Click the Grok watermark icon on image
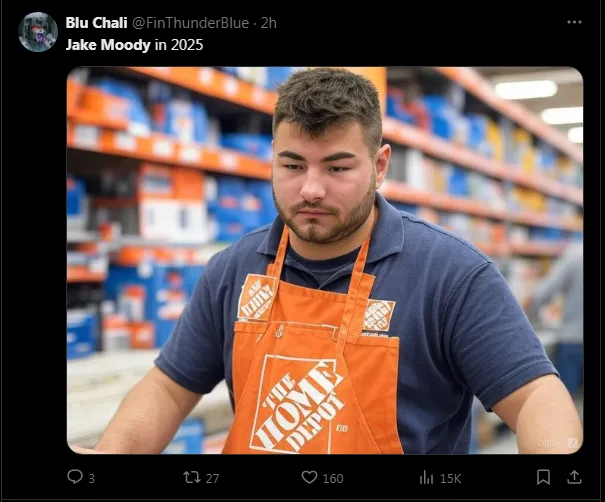 coord(573,443)
